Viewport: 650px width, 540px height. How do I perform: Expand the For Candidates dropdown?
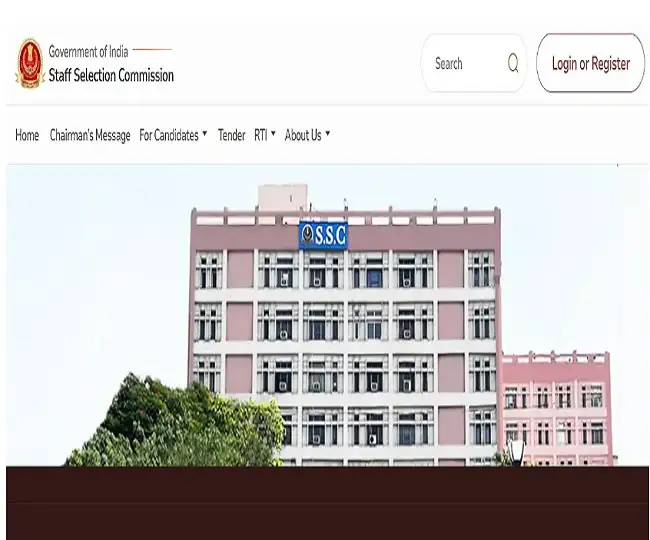(173, 135)
